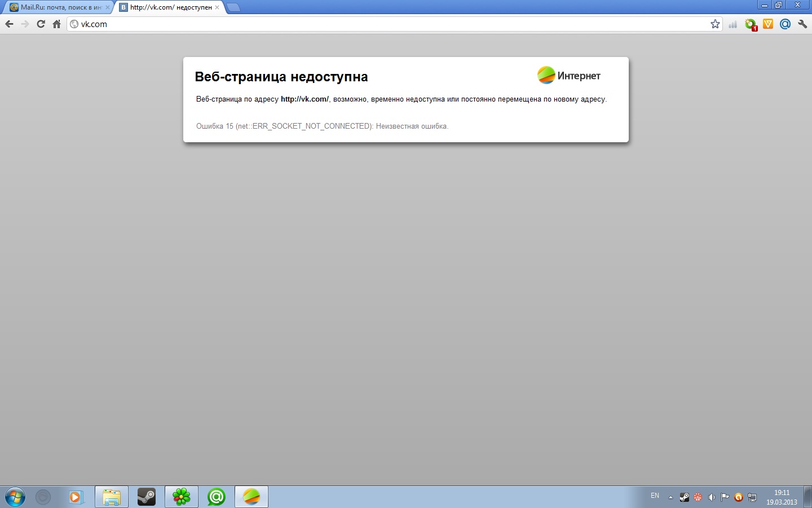Open the orange V extension icon
The width and height of the screenshot is (812, 508).
point(768,24)
